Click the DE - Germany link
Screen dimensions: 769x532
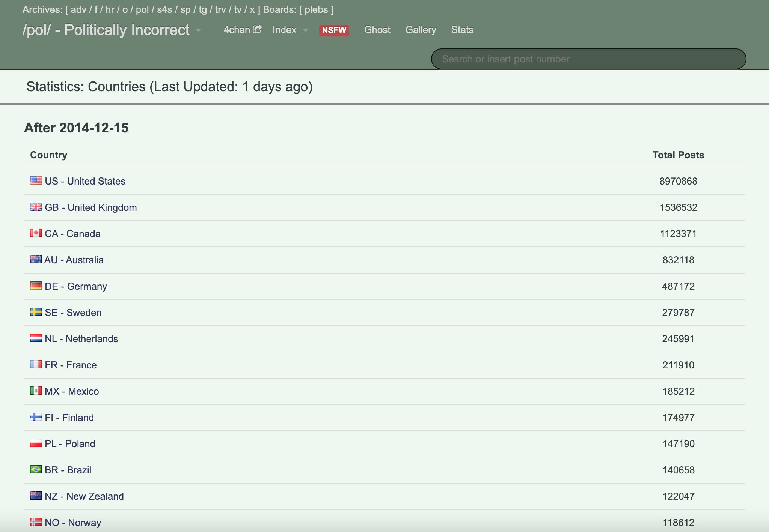pyautogui.click(x=76, y=286)
